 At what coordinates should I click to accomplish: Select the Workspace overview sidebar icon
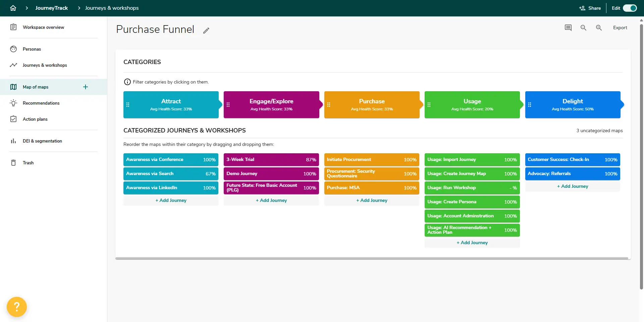click(13, 27)
